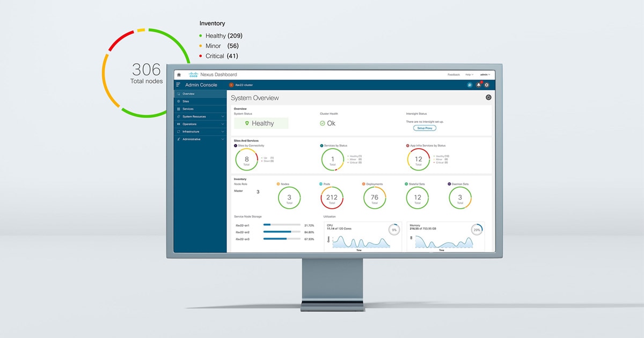The height and width of the screenshot is (338, 644).
Task: Click the Pods total donut chart
Action: point(332,197)
